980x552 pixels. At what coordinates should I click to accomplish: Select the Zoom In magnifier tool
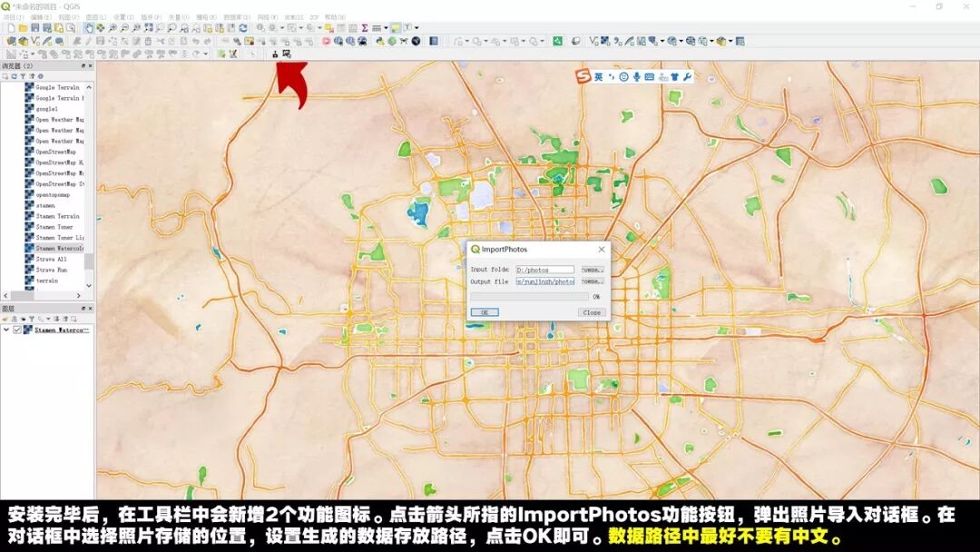coord(113,27)
